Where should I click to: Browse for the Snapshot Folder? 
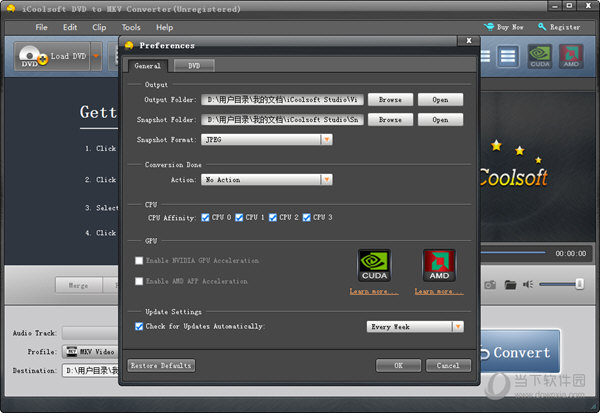click(390, 119)
